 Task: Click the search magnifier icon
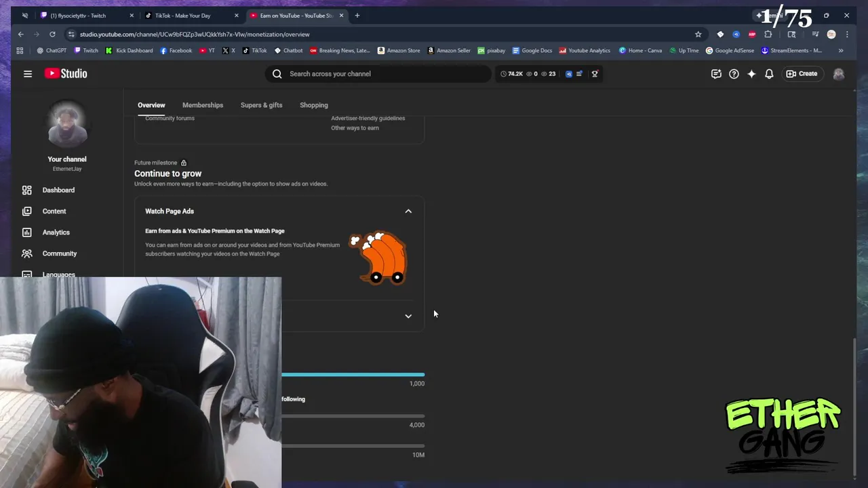[277, 74]
